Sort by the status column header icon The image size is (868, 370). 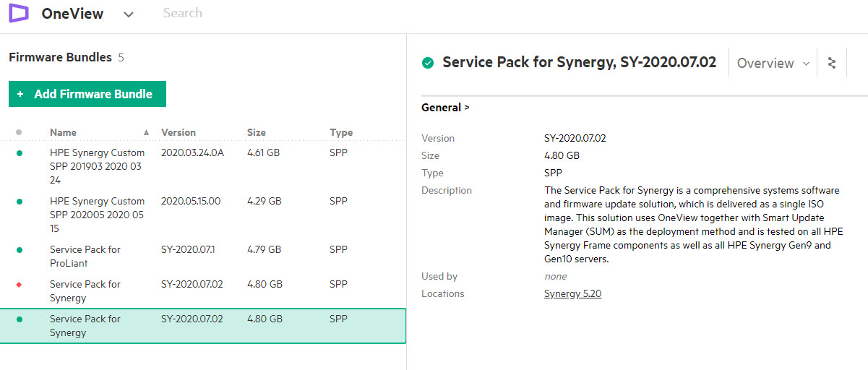19,132
